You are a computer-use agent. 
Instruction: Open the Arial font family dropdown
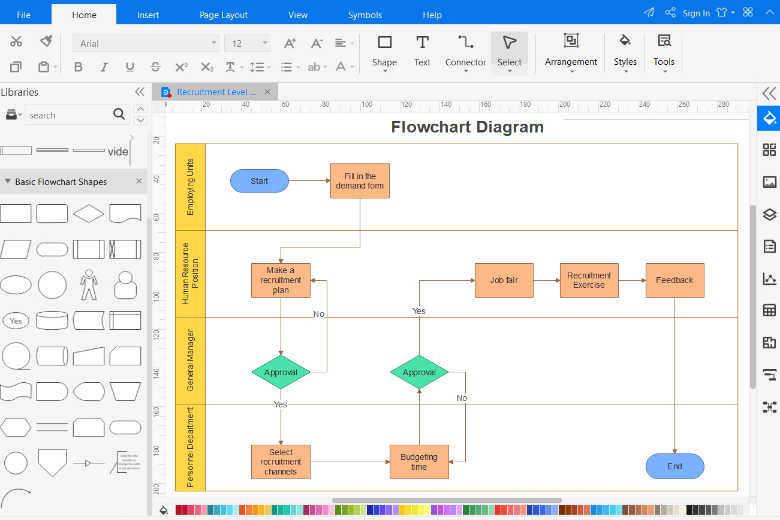tap(146, 43)
